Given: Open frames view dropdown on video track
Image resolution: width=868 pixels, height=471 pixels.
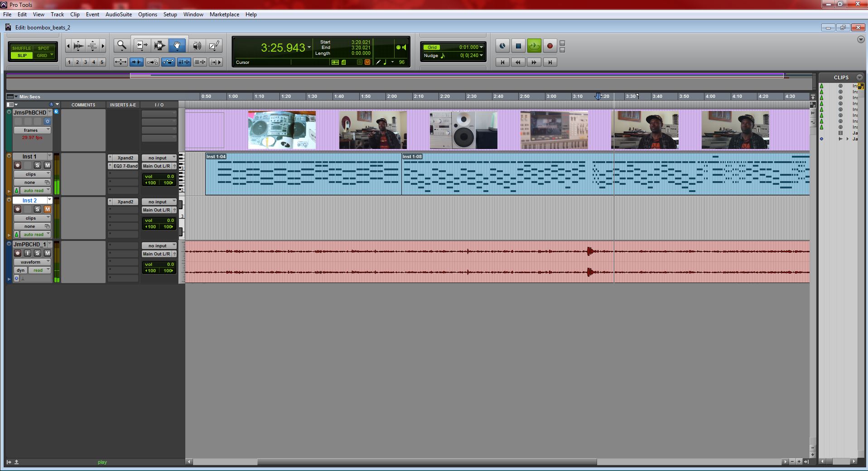Looking at the screenshot, I should [x=32, y=130].
